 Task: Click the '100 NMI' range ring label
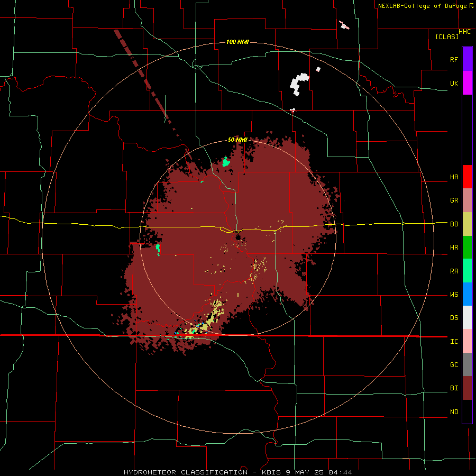(x=237, y=42)
